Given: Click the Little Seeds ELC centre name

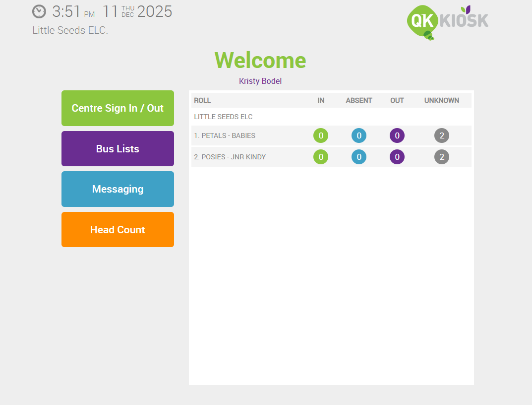Looking at the screenshot, I should (x=69, y=30).
